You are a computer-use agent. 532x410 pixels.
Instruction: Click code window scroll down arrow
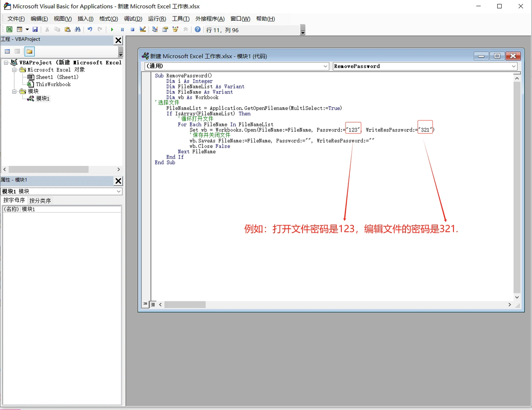[517, 297]
